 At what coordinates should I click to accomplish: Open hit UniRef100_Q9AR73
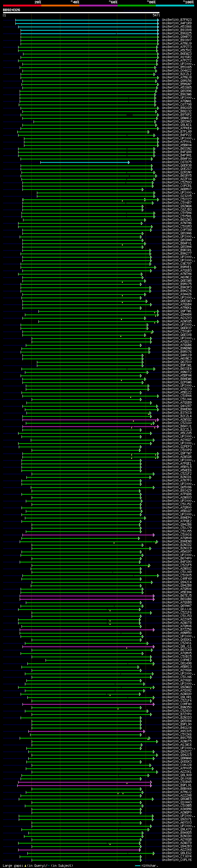(x=176, y=37)
